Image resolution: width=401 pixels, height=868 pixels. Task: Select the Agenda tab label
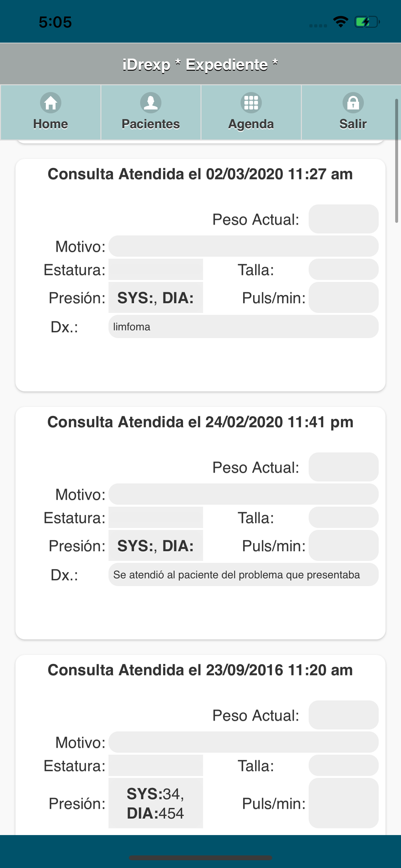tap(251, 124)
